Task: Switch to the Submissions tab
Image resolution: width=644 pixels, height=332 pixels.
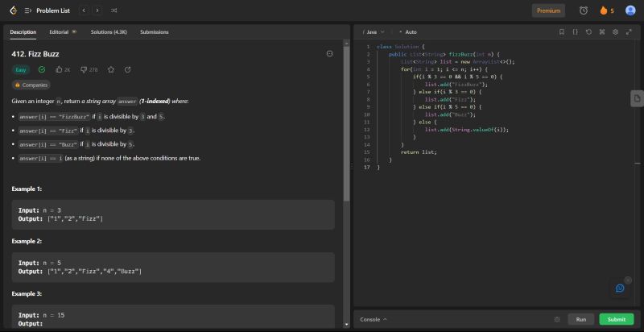Action: point(155,32)
